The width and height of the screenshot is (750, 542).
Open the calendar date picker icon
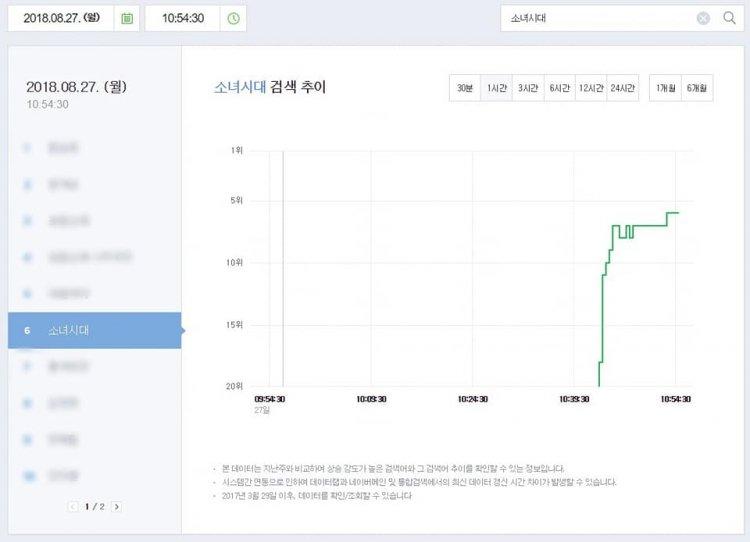(127, 18)
